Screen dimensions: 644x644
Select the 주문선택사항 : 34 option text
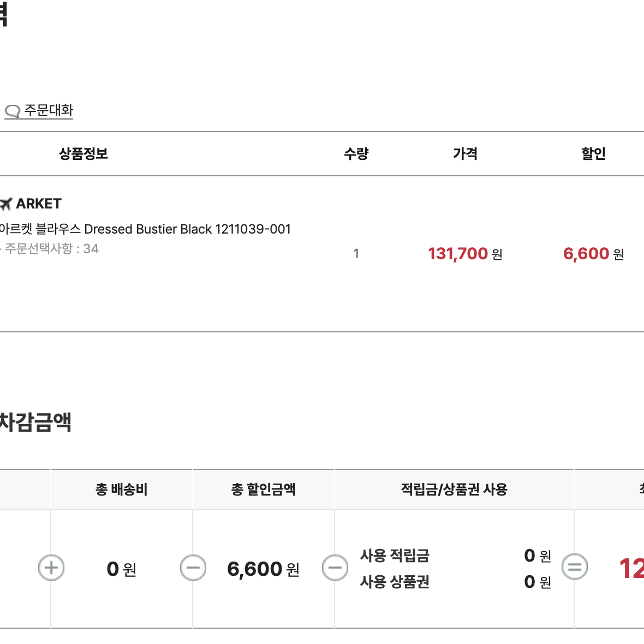pyautogui.click(x=50, y=249)
